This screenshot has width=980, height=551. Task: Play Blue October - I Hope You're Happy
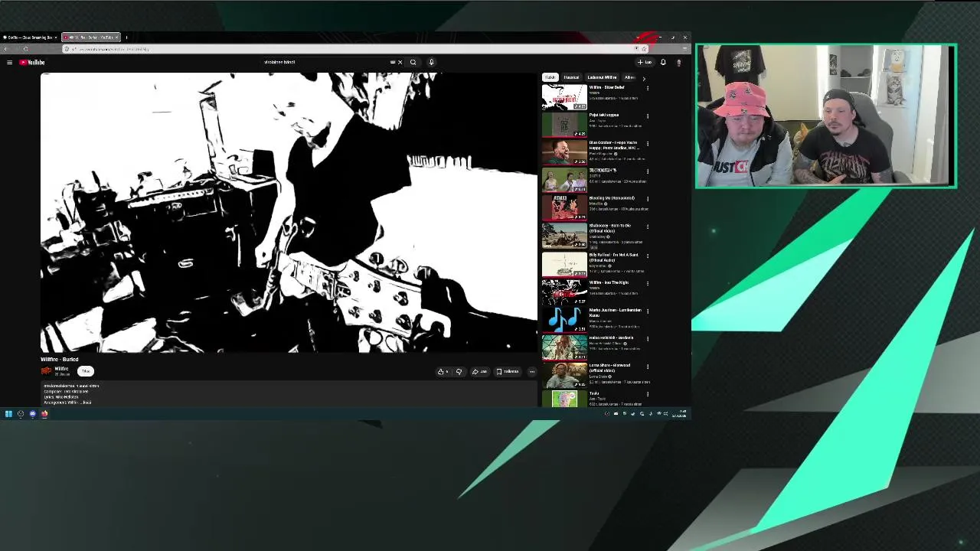564,152
